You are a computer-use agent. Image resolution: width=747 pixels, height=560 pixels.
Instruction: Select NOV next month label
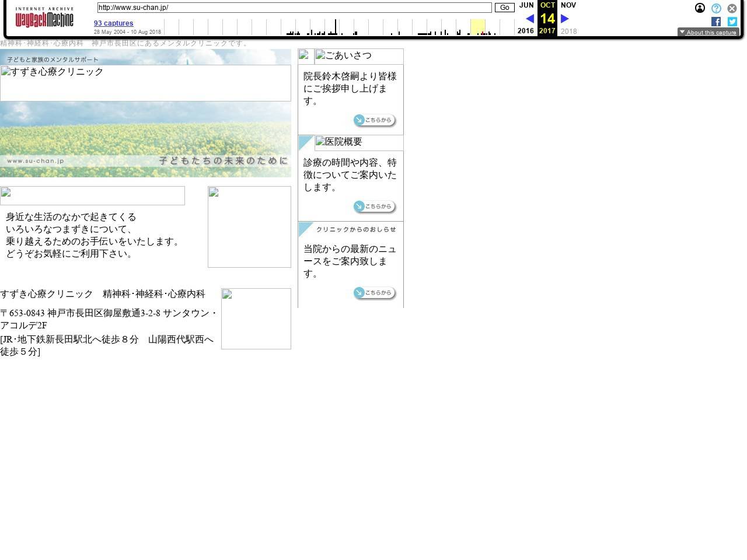click(x=568, y=5)
